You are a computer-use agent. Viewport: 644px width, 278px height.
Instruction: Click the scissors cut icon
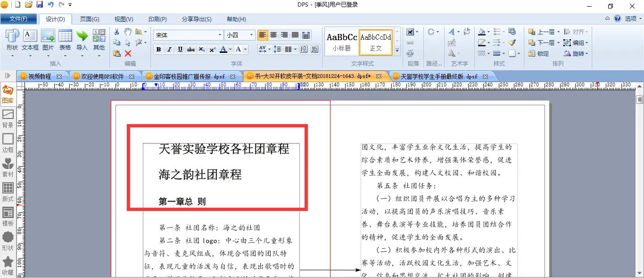[x=117, y=32]
